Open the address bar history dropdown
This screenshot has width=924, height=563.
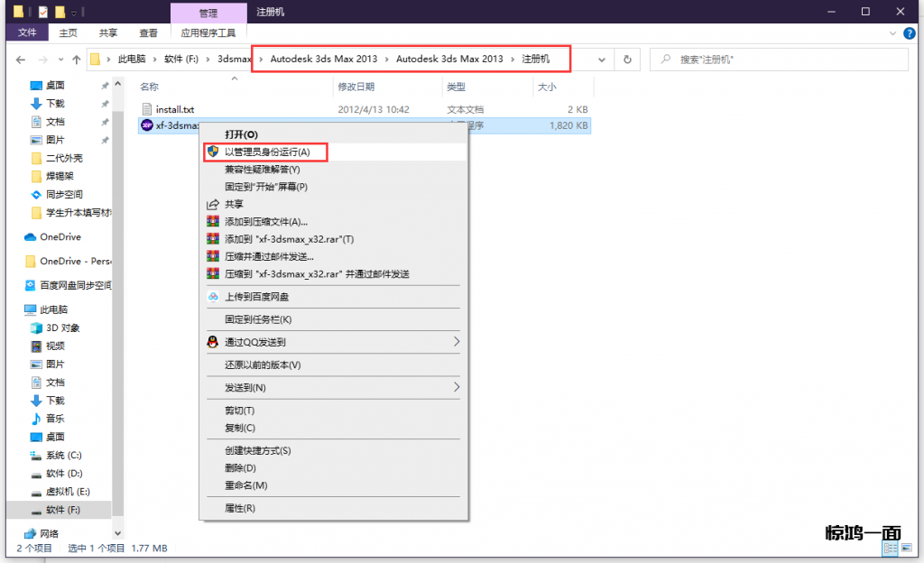602,60
